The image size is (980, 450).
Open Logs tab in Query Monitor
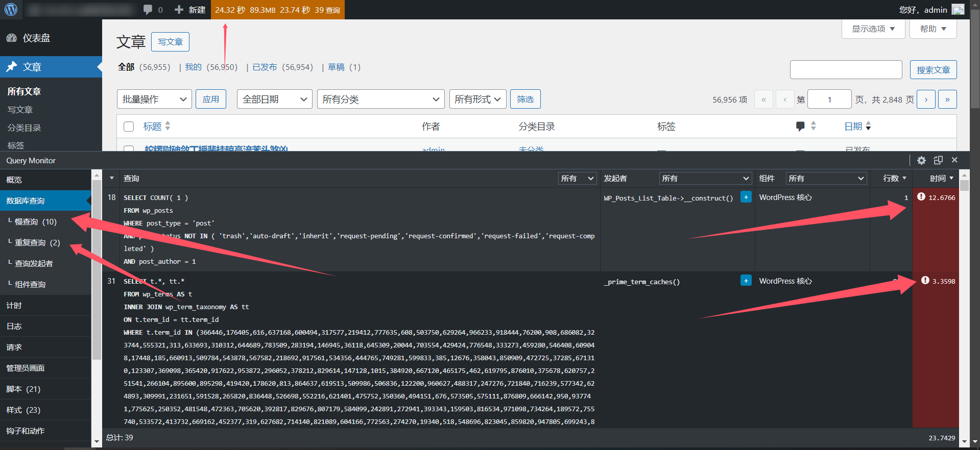pyautogui.click(x=45, y=326)
